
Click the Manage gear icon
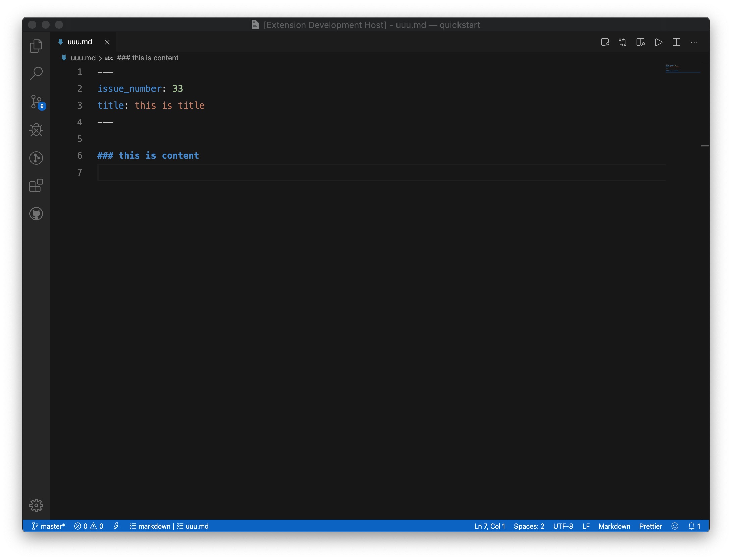(x=36, y=505)
